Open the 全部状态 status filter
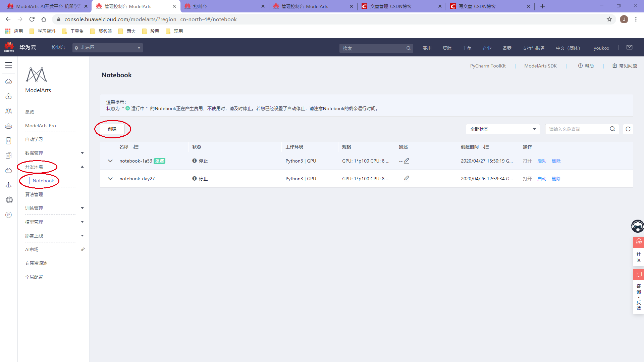This screenshot has width=644, height=362. pos(502,129)
